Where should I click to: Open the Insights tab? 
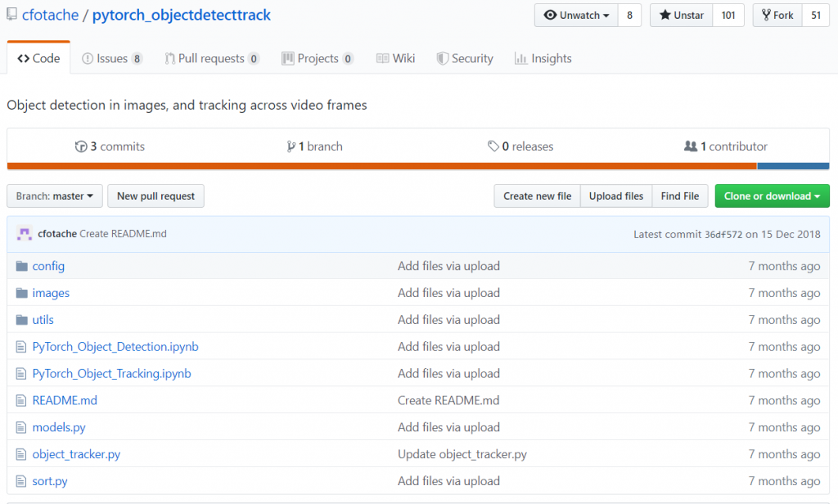[543, 58]
